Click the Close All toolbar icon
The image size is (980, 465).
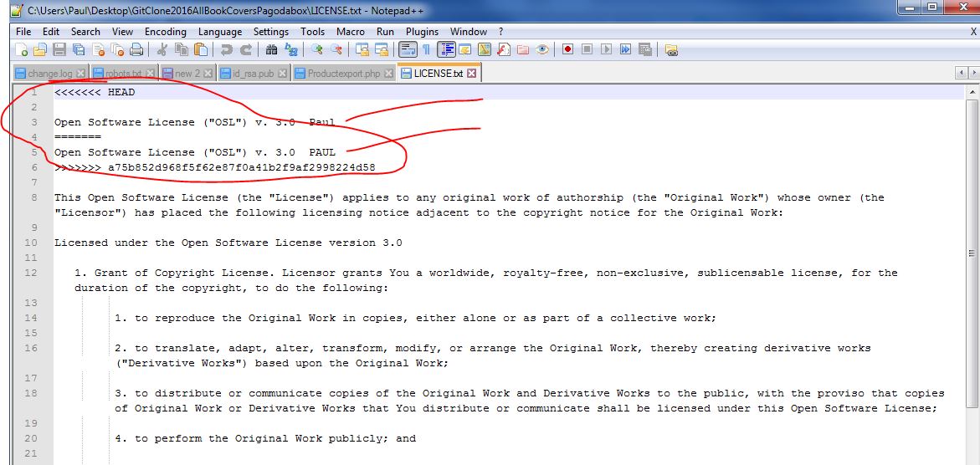coord(117,49)
